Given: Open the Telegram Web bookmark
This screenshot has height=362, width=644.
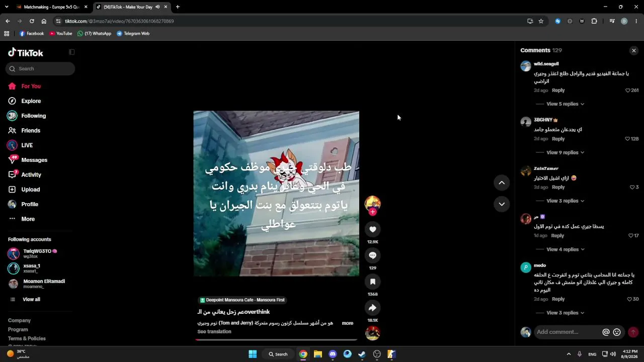Looking at the screenshot, I should click(133, 34).
